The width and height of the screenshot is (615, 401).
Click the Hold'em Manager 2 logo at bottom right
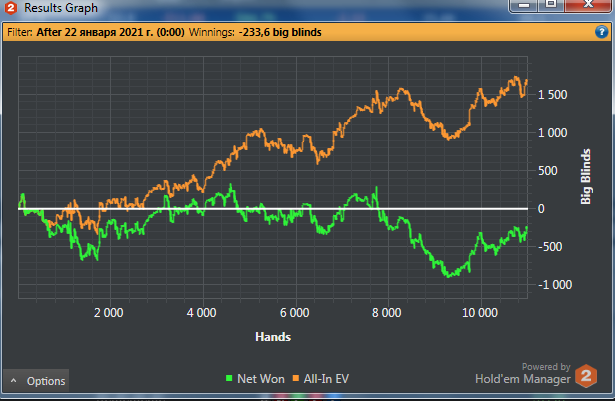click(586, 376)
